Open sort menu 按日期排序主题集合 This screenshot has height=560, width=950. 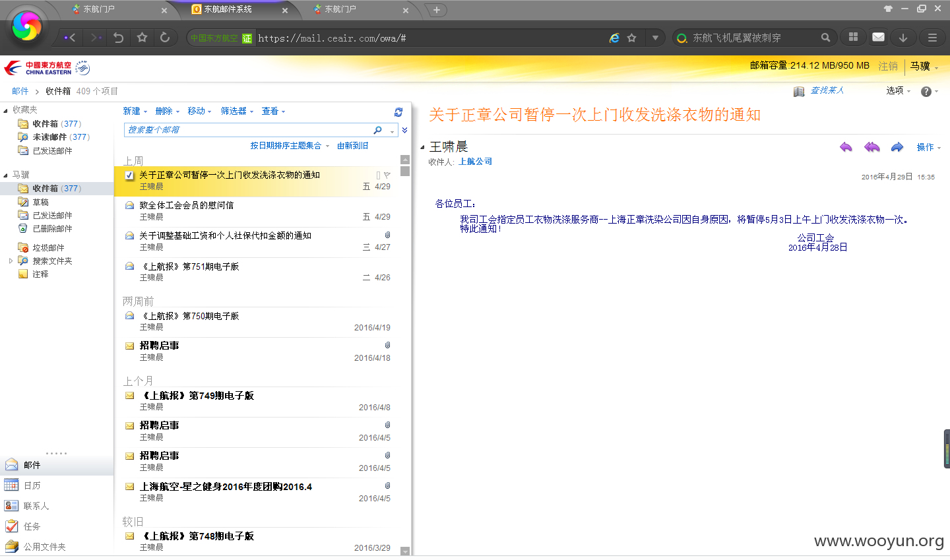289,146
